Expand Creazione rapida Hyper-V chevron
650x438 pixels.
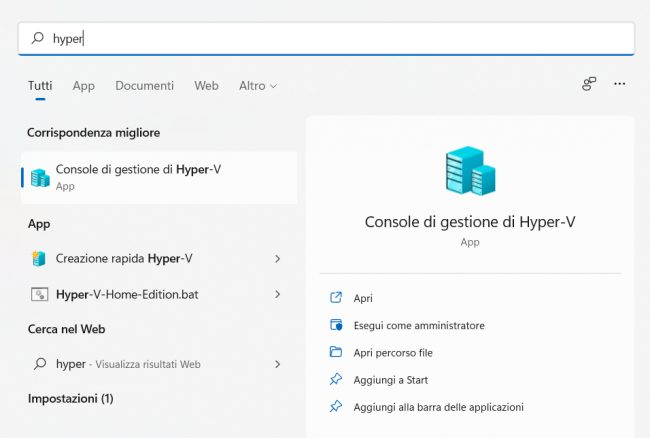278,259
